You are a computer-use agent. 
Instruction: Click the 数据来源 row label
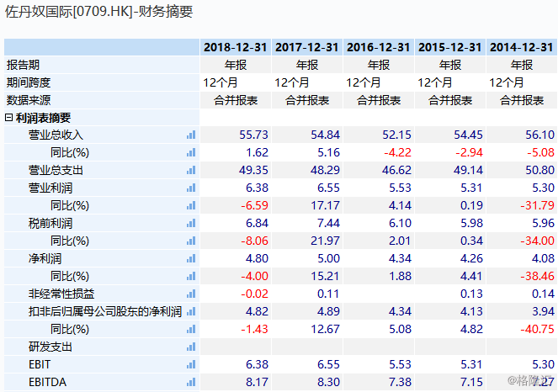tap(29, 100)
